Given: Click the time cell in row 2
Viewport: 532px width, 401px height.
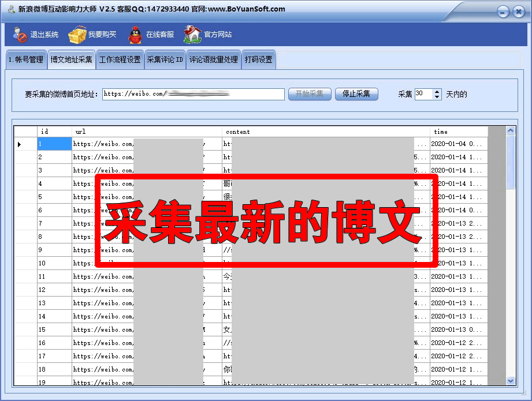Looking at the screenshot, I should pos(459,158).
